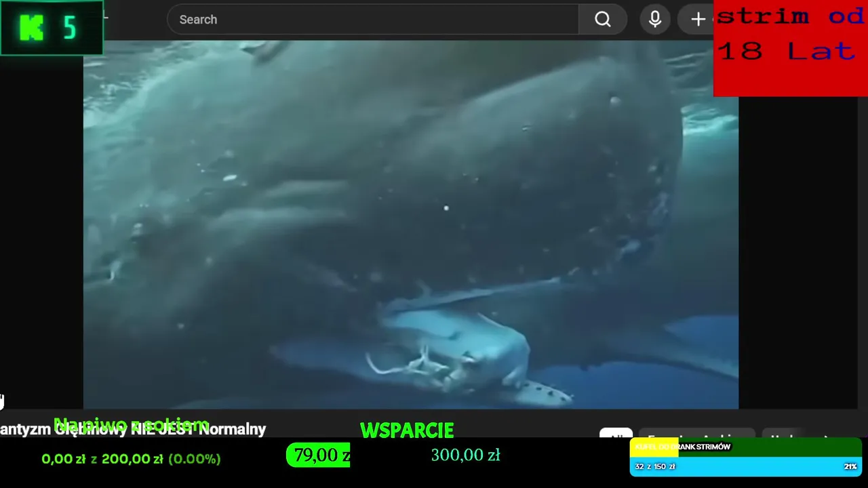This screenshot has height=488, width=868.
Task: Activate voice search microphone icon
Action: [655, 20]
